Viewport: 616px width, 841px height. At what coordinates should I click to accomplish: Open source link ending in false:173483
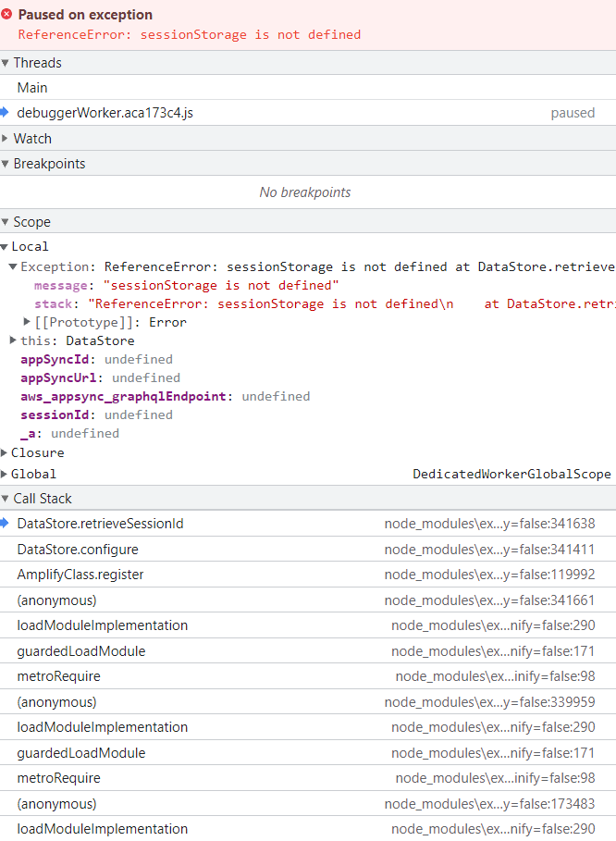489,804
